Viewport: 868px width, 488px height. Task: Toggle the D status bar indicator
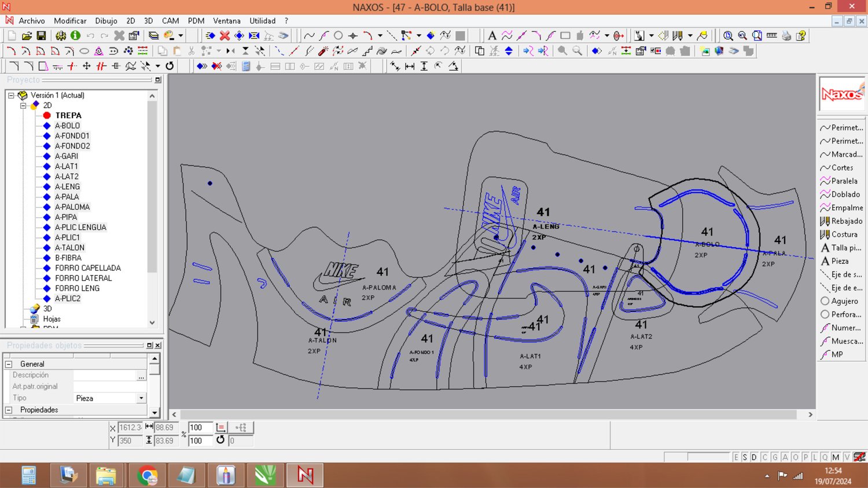(754, 457)
